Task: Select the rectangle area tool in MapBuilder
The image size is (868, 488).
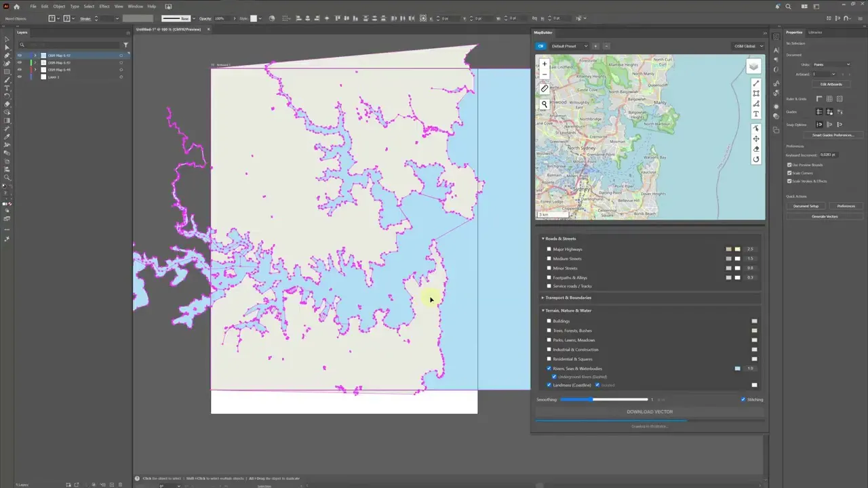Action: (x=756, y=94)
